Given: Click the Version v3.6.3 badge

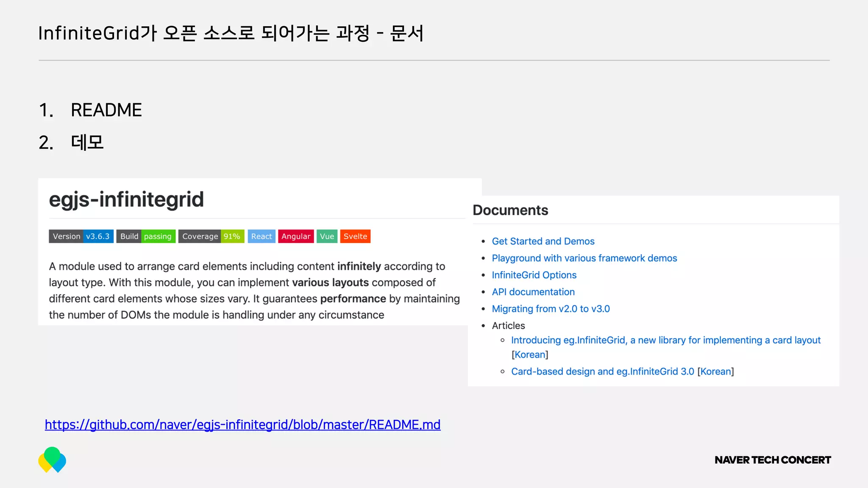Looking at the screenshot, I should (81, 236).
